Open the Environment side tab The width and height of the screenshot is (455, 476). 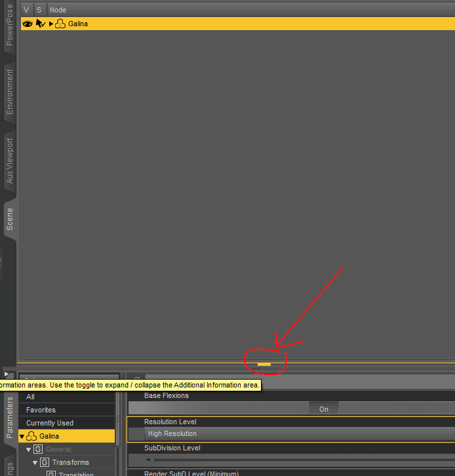pyautogui.click(x=9, y=92)
